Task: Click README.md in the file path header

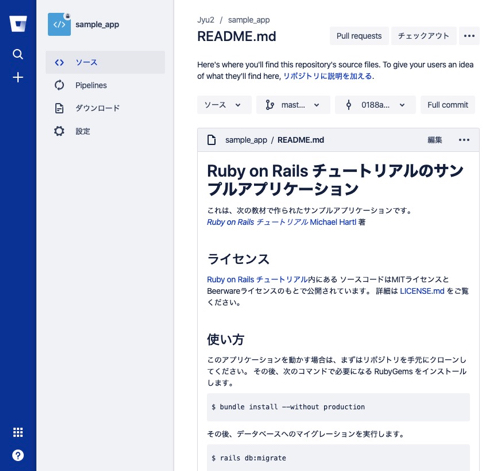Action: (x=301, y=140)
